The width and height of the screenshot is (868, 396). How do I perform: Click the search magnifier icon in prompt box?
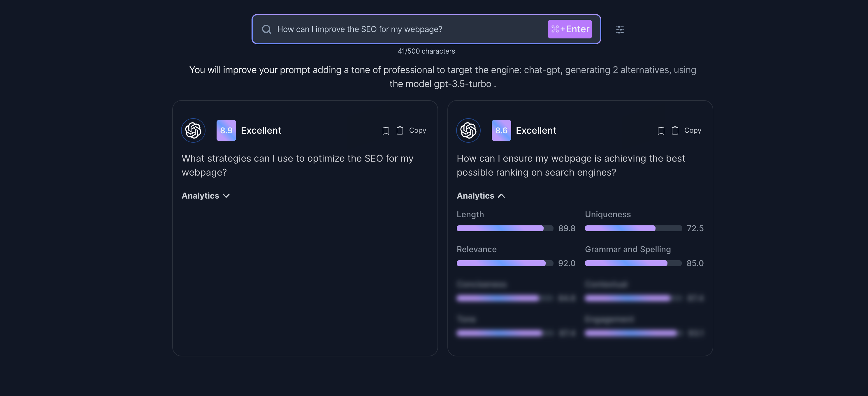coord(266,29)
